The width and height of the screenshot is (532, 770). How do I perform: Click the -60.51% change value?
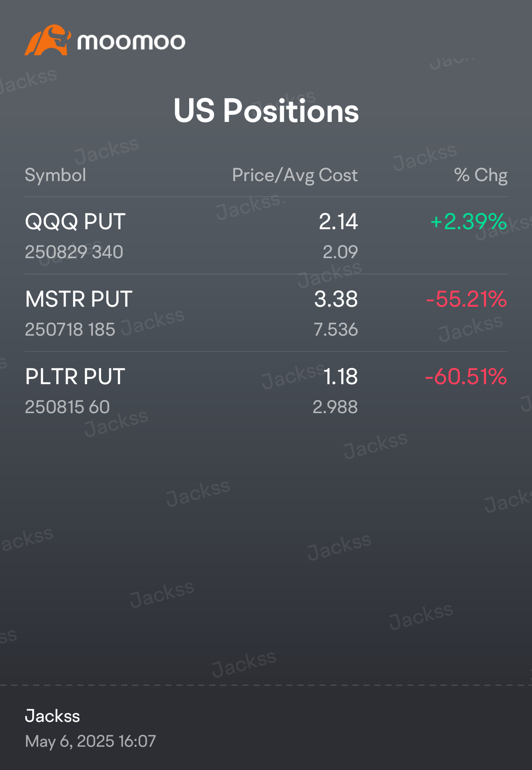(x=466, y=376)
